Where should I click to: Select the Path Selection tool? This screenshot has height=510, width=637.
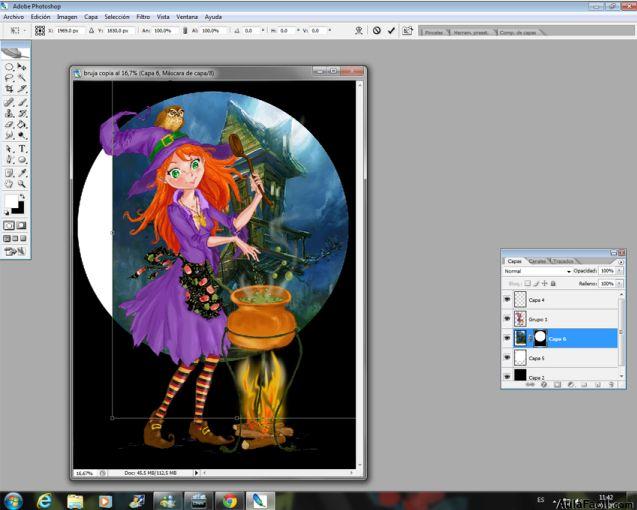9,149
